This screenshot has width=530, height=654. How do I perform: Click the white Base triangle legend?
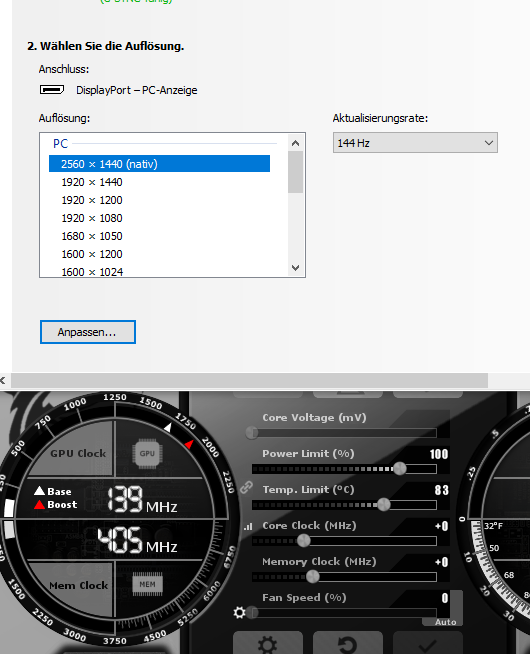[40, 490]
